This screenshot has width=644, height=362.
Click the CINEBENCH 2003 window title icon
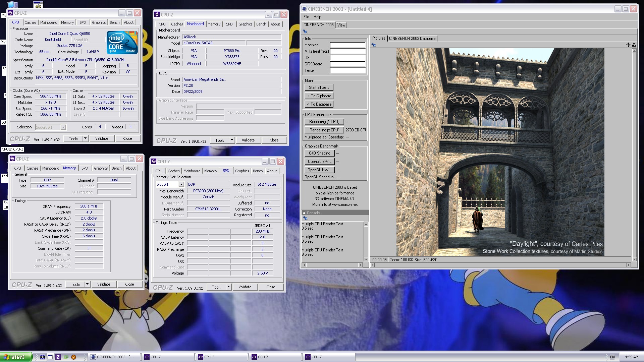304,9
